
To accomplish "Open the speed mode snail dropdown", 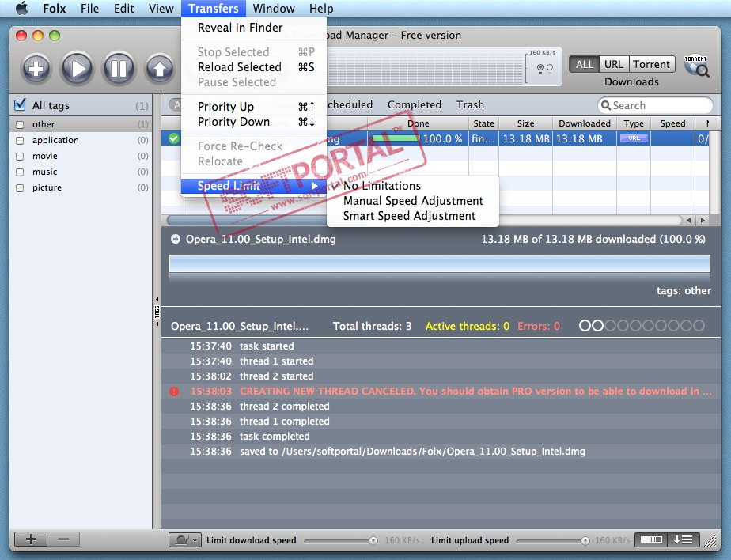I will pyautogui.click(x=184, y=540).
